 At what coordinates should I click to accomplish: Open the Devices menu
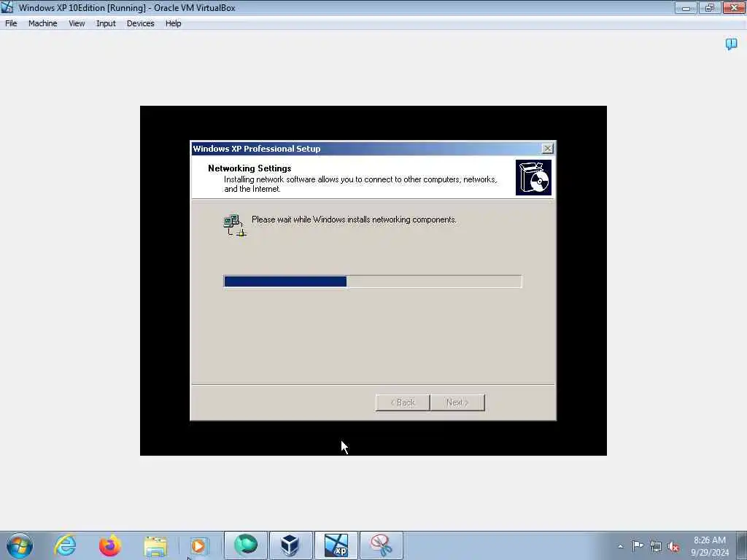coord(140,23)
